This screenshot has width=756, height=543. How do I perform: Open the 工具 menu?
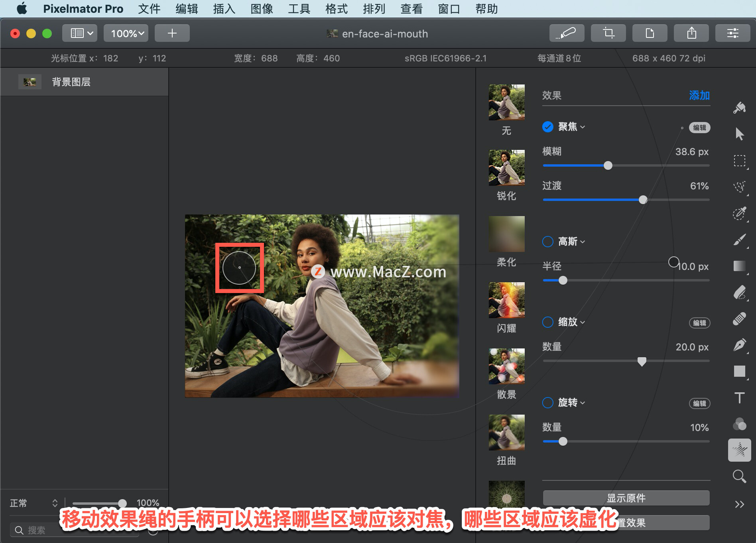(x=299, y=8)
